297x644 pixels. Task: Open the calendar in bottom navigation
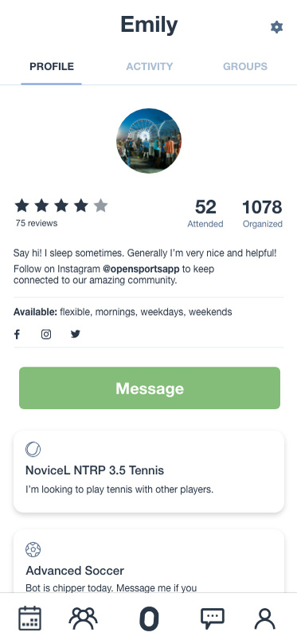tap(29, 618)
